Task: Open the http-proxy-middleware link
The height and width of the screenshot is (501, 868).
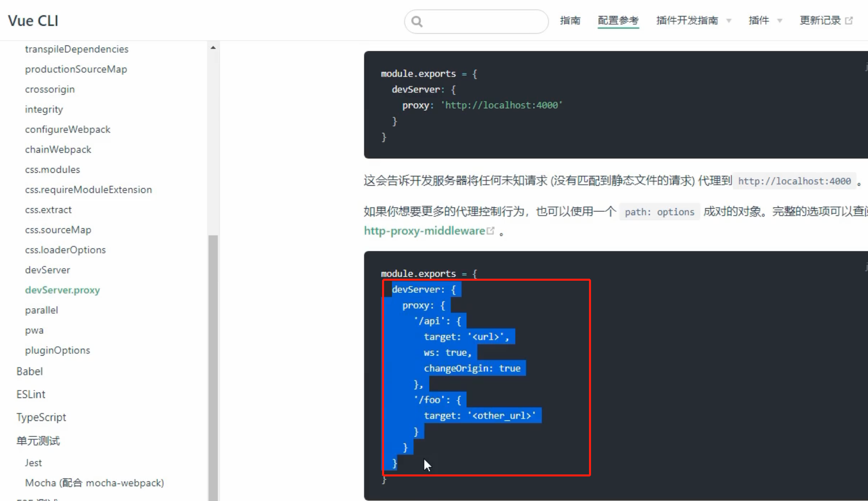Action: pyautogui.click(x=424, y=231)
